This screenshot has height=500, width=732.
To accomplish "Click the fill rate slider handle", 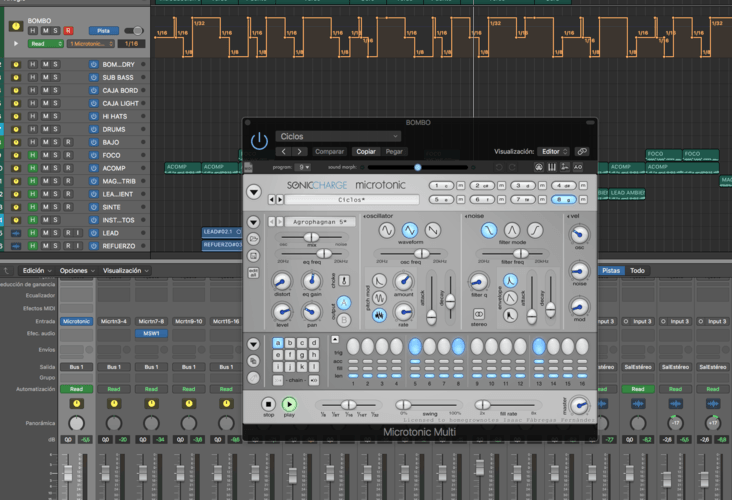I will pyautogui.click(x=482, y=405).
